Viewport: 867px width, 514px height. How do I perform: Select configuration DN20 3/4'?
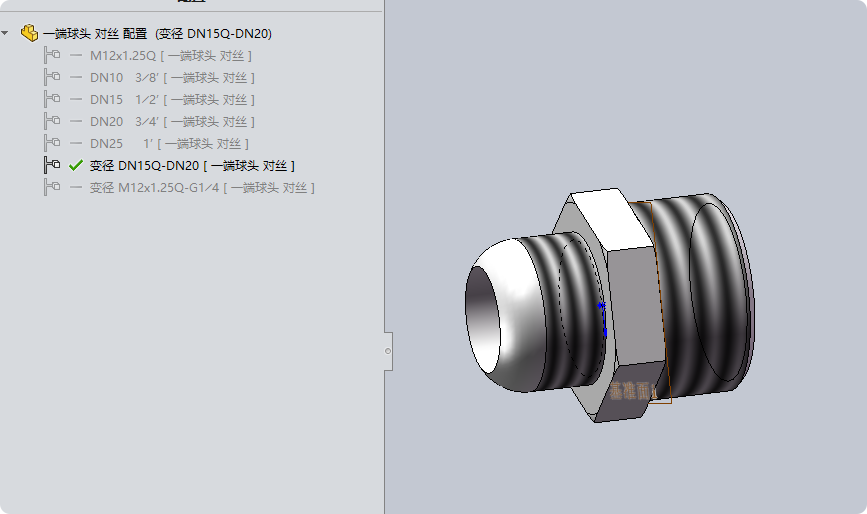click(173, 122)
